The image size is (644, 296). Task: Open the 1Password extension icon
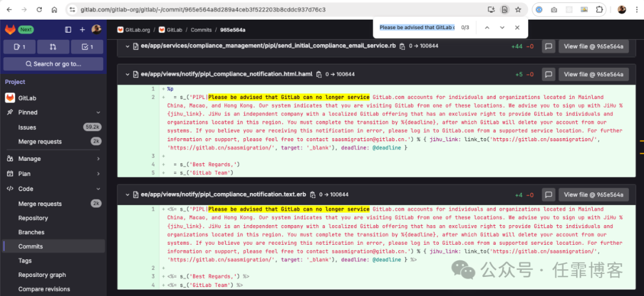540,10
